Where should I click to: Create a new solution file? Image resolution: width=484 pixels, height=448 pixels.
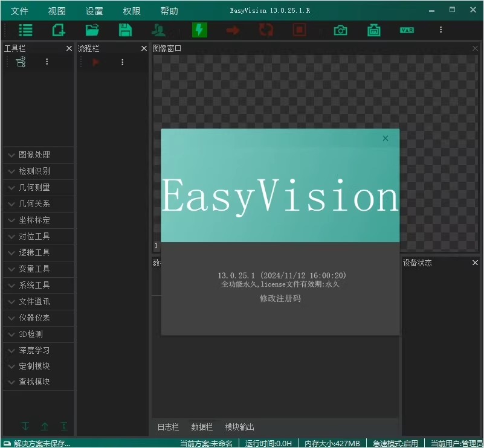(59, 30)
